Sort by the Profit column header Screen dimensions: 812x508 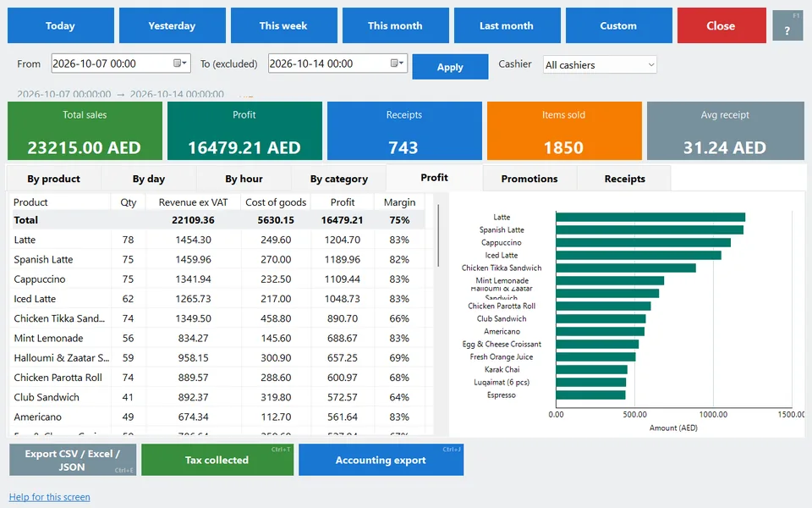coord(343,202)
